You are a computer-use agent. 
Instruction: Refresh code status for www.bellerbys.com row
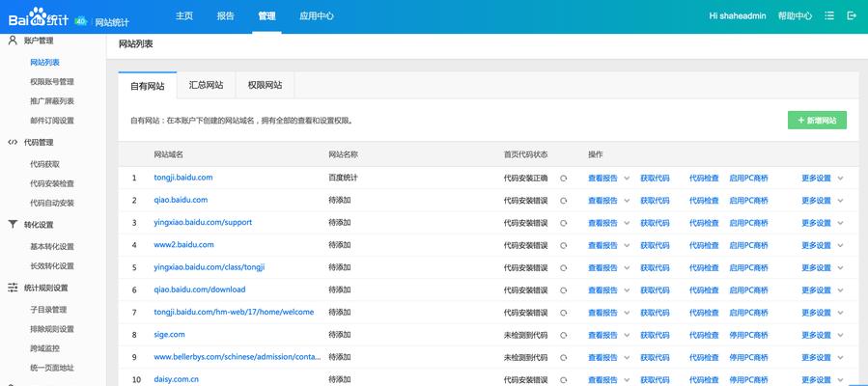pyautogui.click(x=564, y=358)
